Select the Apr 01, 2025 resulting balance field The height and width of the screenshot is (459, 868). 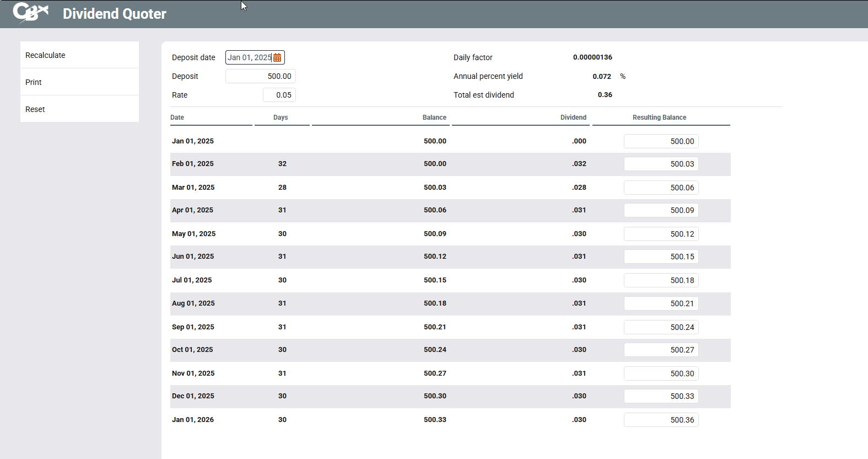click(661, 210)
